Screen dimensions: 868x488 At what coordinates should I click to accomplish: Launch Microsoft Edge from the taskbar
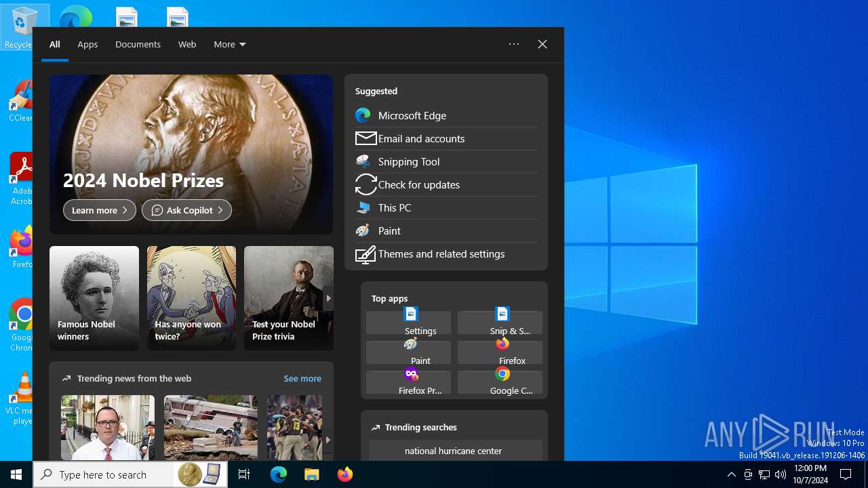pos(279,474)
